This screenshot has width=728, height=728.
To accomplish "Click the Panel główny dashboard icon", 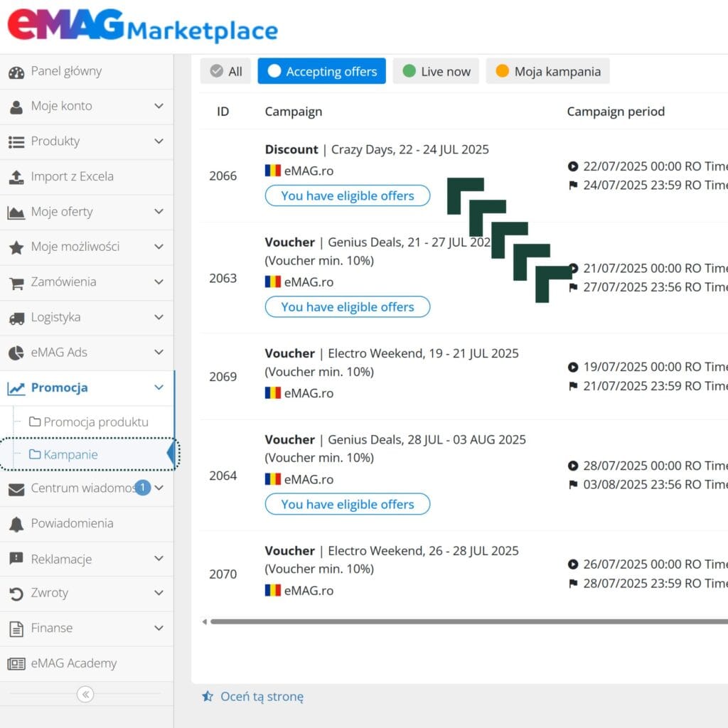I will [16, 73].
